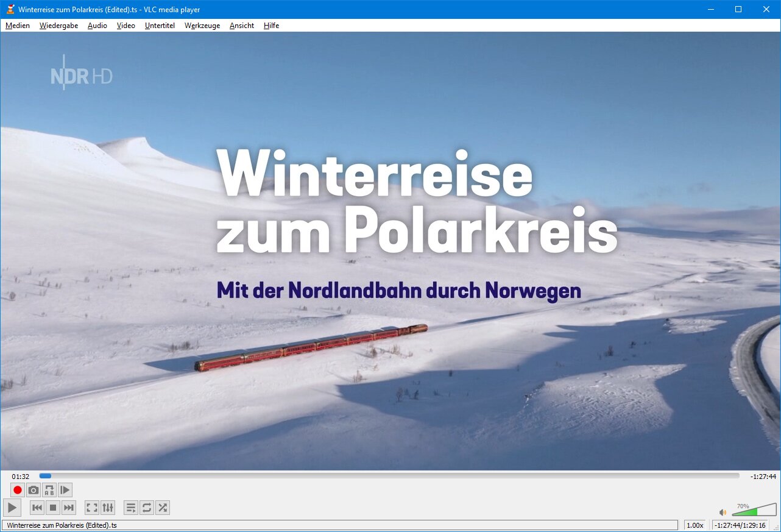The width and height of the screenshot is (781, 532).
Task: Toggle the loop repeat mode
Action: click(147, 508)
